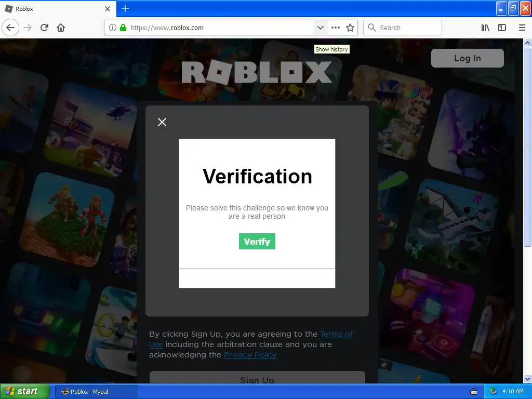Bookmark this page with the star icon
This screenshot has width=532, height=399.
tap(350, 28)
